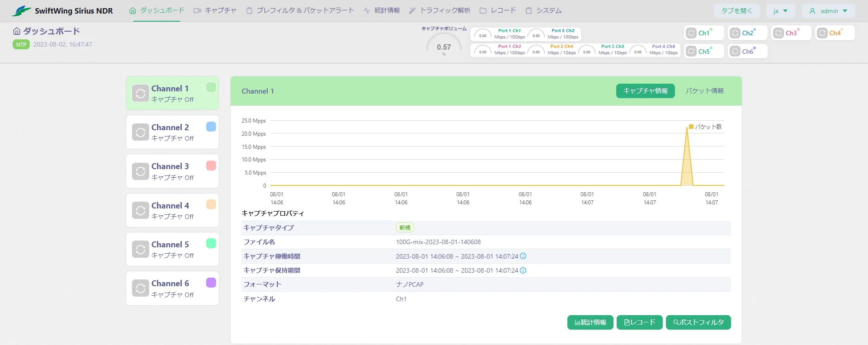Expand the admin account dropdown arrow
Screen dimensions: 868x345
pos(845,11)
